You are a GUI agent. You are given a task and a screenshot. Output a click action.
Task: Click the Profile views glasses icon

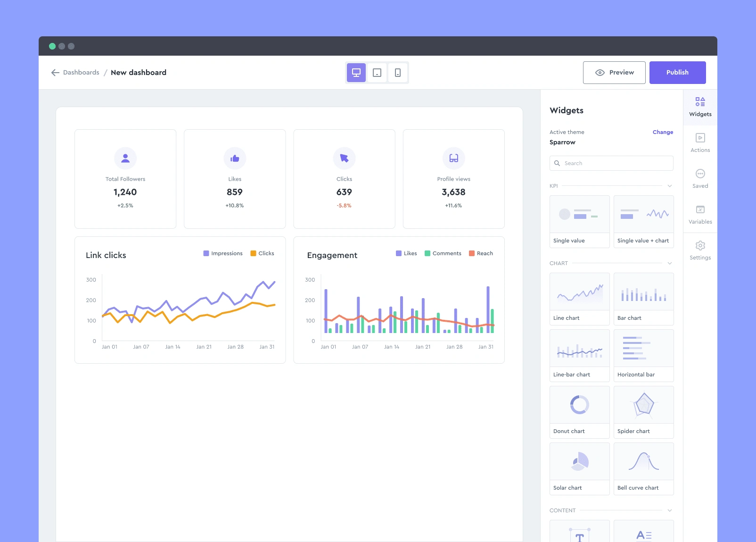[454, 158]
